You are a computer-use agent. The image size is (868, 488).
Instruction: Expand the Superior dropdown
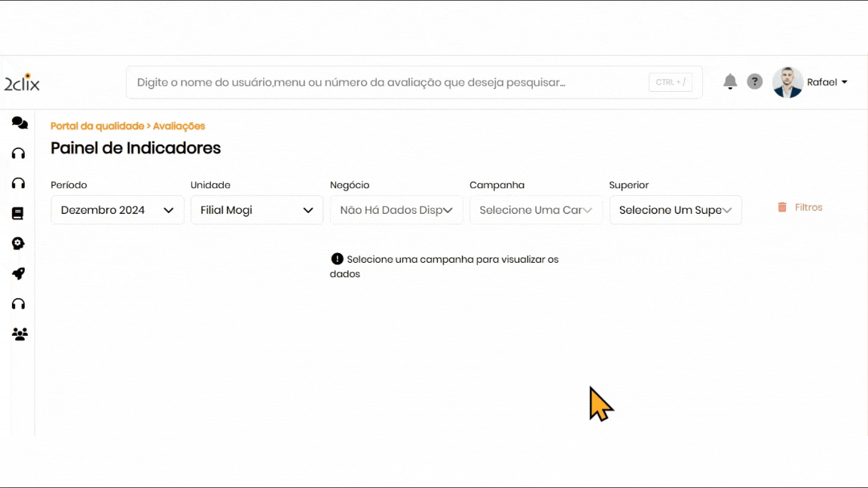coord(675,210)
